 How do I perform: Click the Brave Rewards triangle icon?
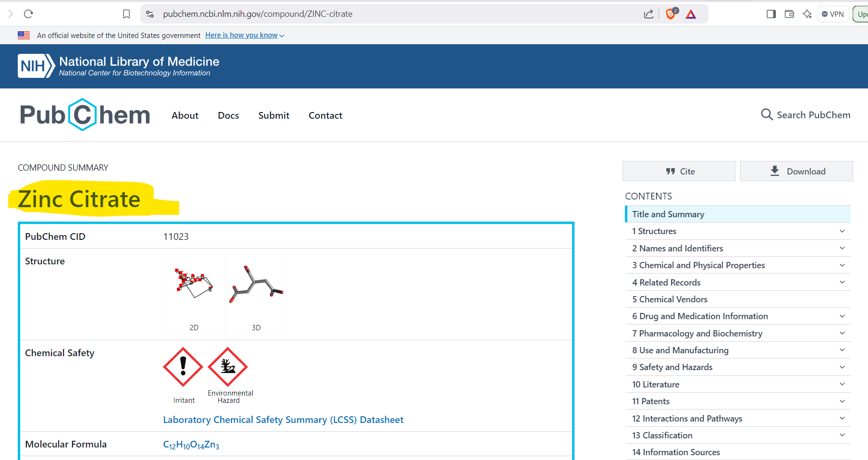click(x=691, y=14)
